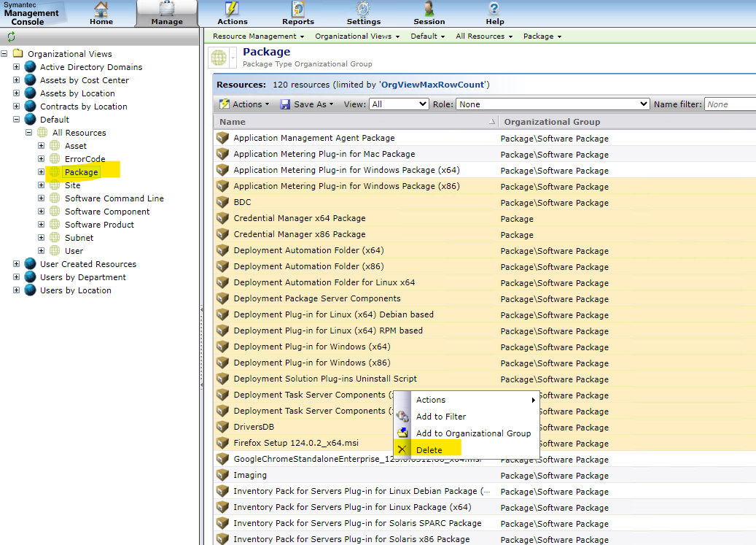Screen dimensions: 756x545
Task: Select the Package item in the tree
Action: pos(82,172)
